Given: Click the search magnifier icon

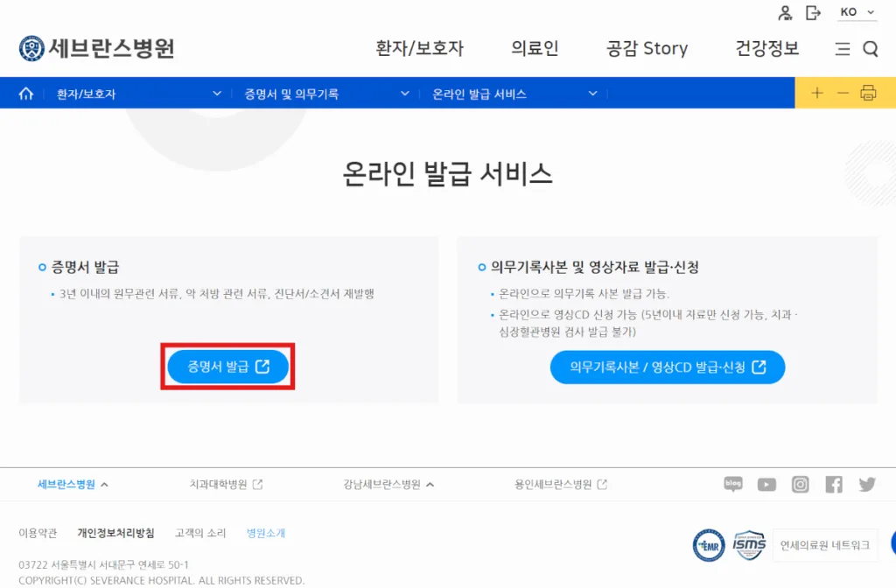Looking at the screenshot, I should [871, 49].
